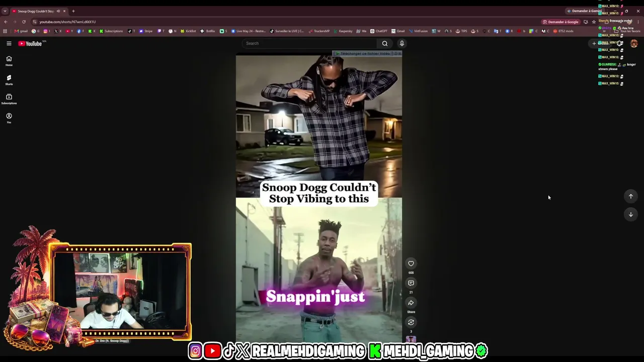
Task: Open Surveiller le LIVE bookmark
Action: [287, 31]
